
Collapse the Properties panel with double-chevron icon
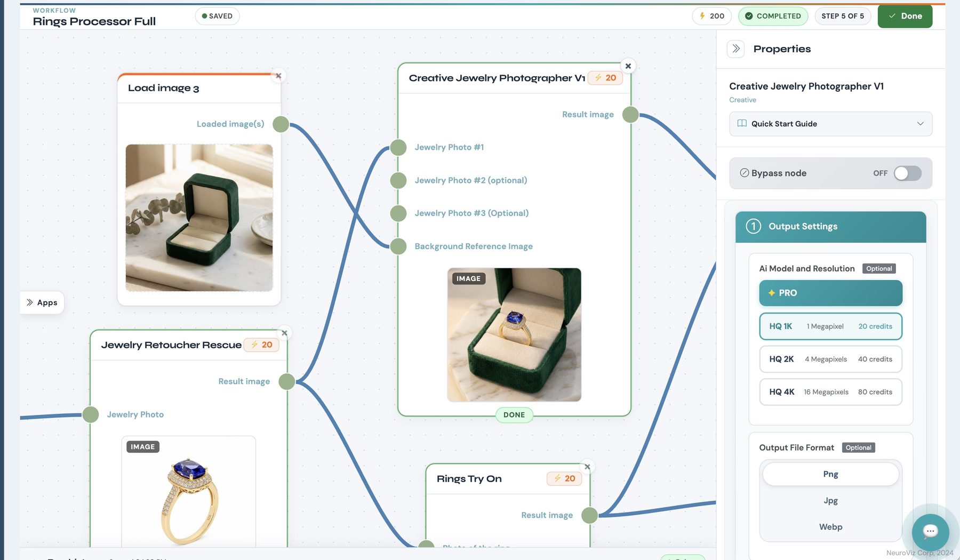click(736, 49)
